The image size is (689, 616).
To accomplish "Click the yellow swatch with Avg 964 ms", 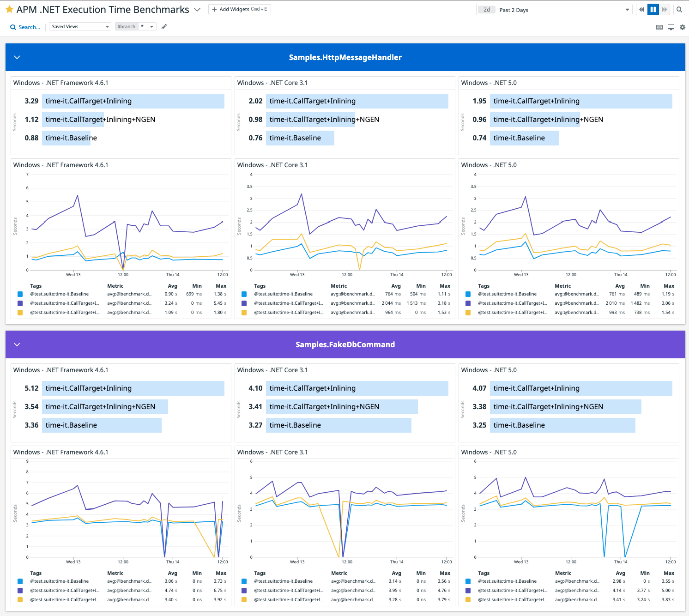I will coord(244,313).
